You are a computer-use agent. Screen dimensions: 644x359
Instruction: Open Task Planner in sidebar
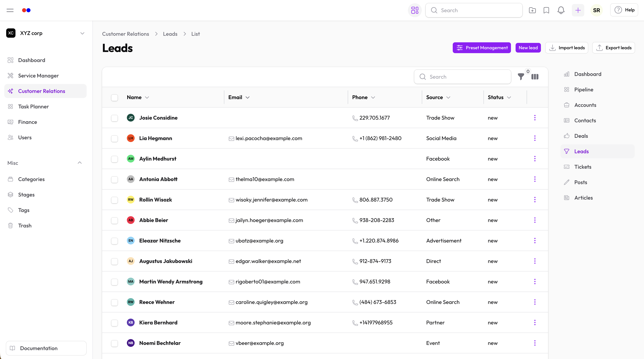pos(45,107)
